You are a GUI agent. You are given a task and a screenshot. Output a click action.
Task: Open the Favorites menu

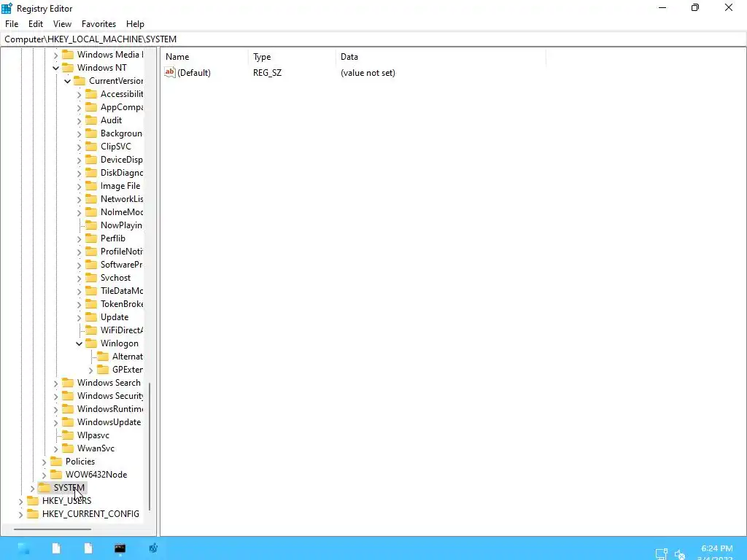[x=98, y=24]
